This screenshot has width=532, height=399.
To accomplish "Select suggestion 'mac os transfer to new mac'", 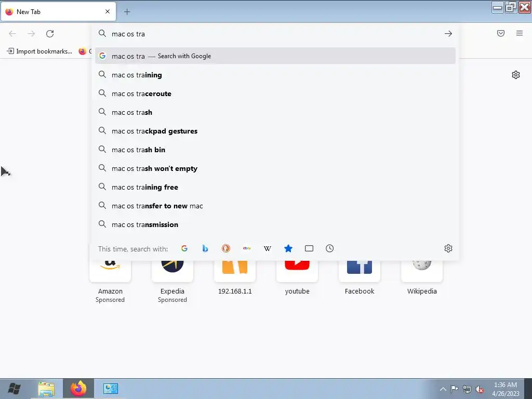I will (275, 206).
